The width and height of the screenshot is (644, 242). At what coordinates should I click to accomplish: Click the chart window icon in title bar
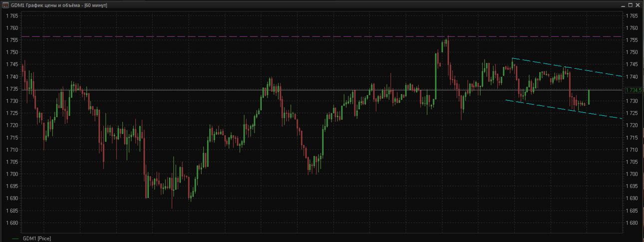5,5
